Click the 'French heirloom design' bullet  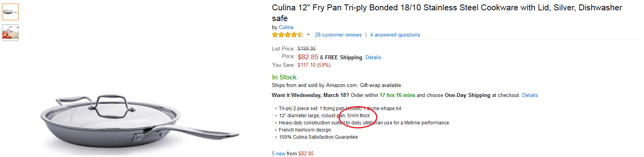coord(305,130)
